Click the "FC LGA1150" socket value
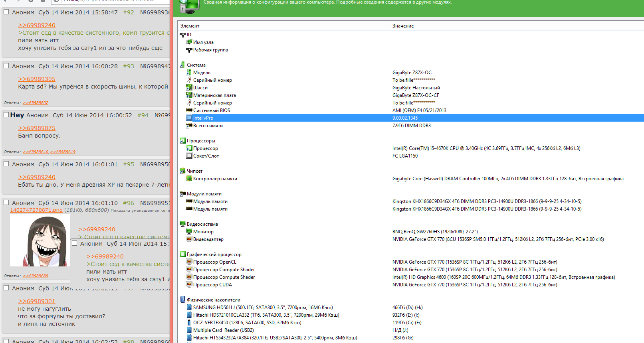This screenshot has width=644, height=343. click(x=405, y=156)
